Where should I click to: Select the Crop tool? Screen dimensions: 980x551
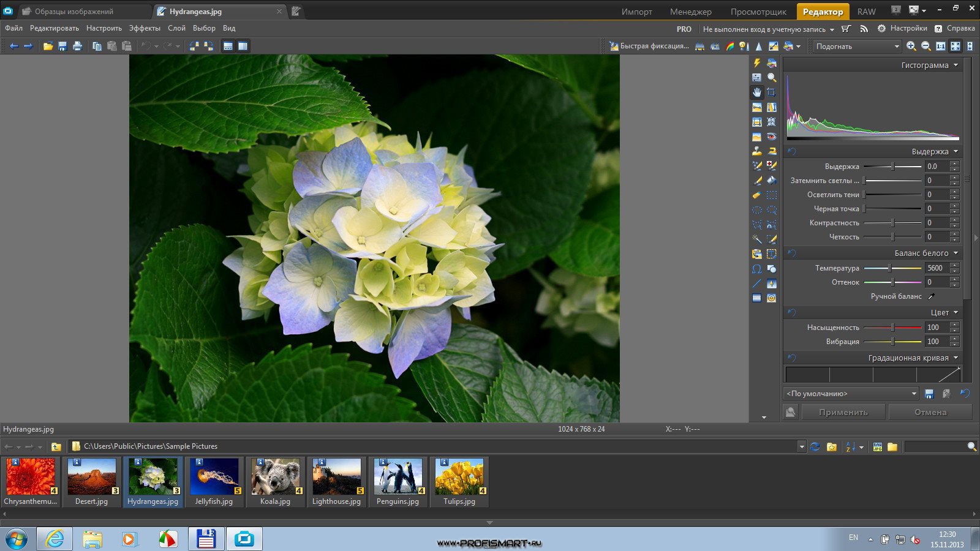tap(772, 92)
